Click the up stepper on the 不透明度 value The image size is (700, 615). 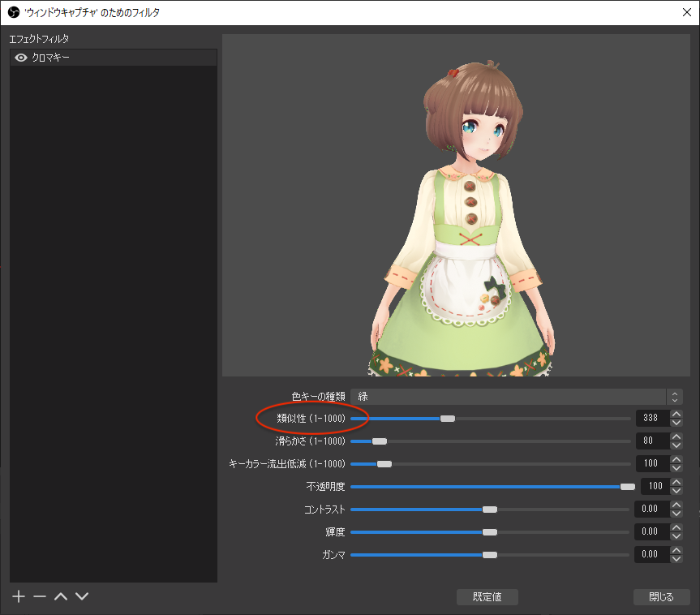point(676,482)
